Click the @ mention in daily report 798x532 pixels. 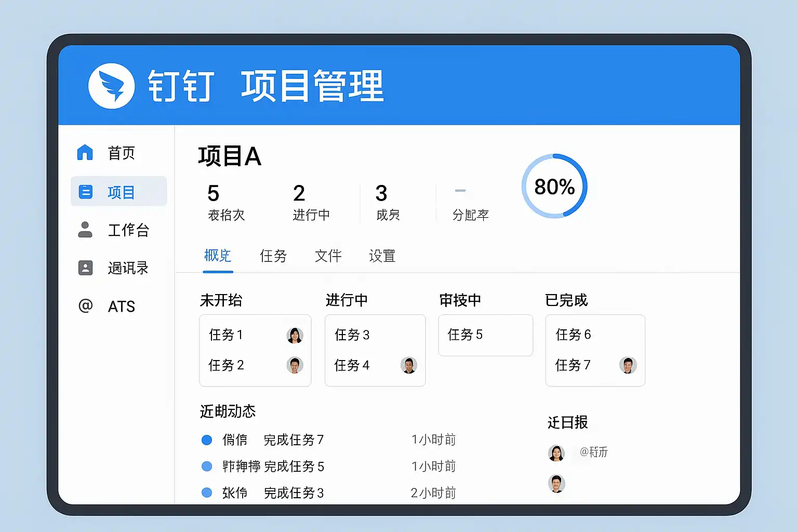tap(594, 452)
